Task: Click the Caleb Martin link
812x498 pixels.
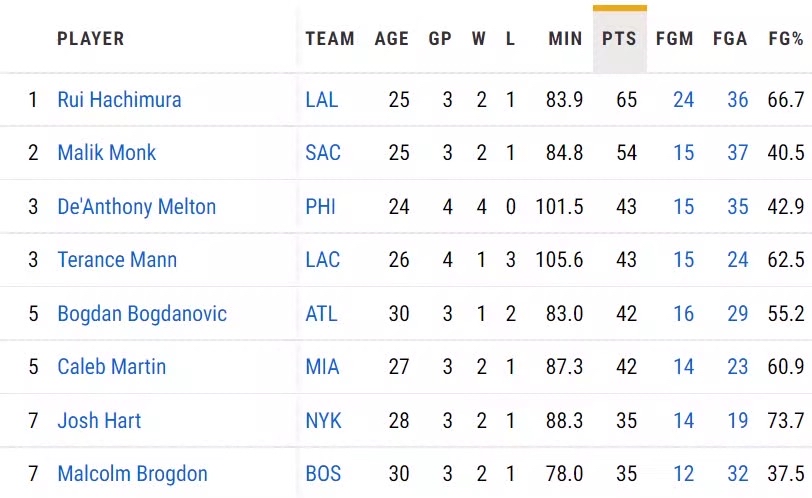Action: coord(111,367)
